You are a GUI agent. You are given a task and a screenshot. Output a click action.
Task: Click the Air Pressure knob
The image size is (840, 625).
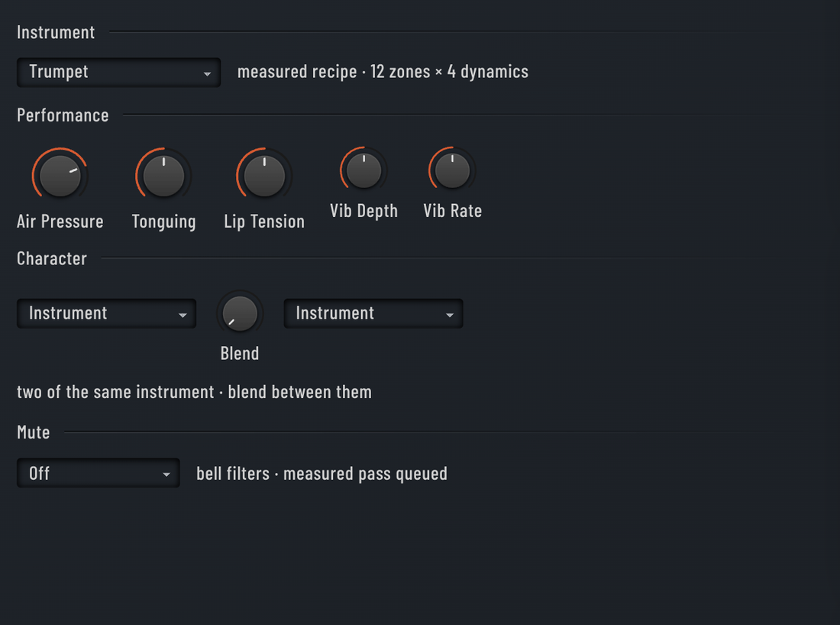[x=60, y=176]
